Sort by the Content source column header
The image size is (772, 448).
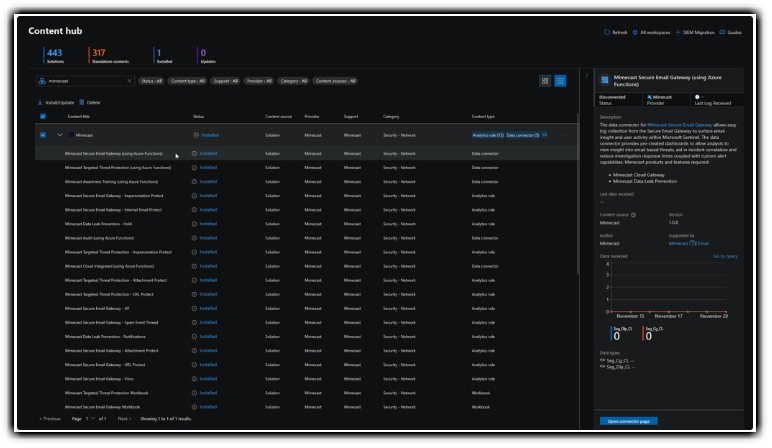[278, 116]
